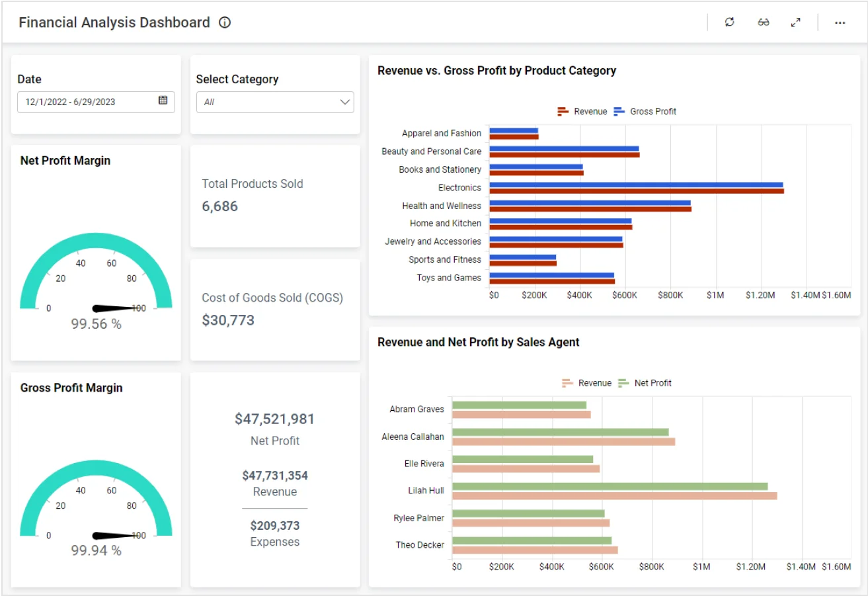Screen dimensions: 868x596
Task: Click the Revenue value $47,731,354
Action: coord(275,476)
